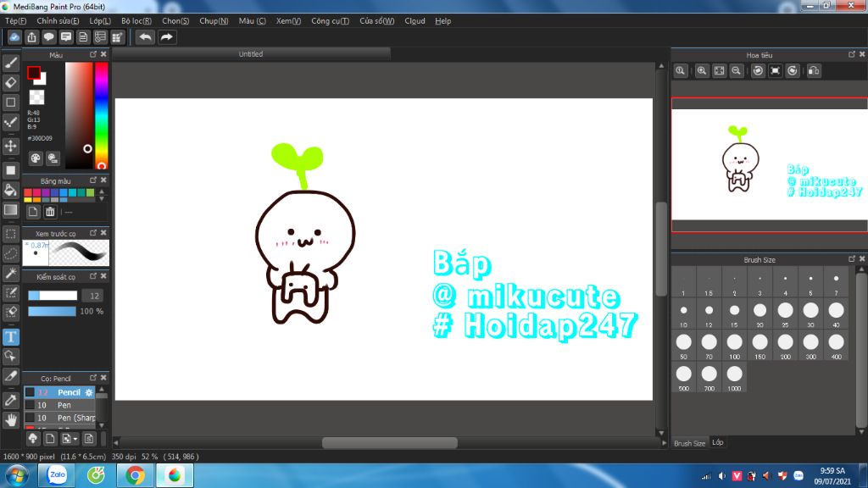This screenshot has width=868, height=488.
Task: Open Pencil brush settings gear
Action: coord(88,392)
